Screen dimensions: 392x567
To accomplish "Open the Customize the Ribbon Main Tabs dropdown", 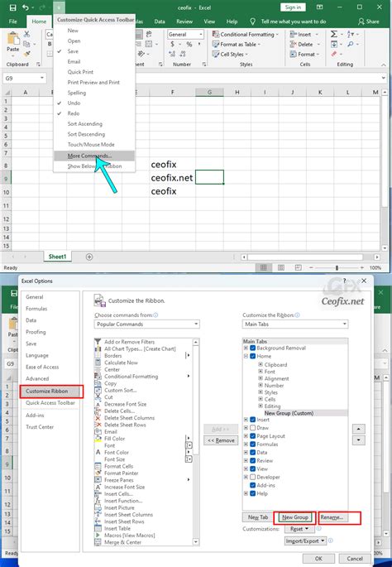I will (x=295, y=324).
